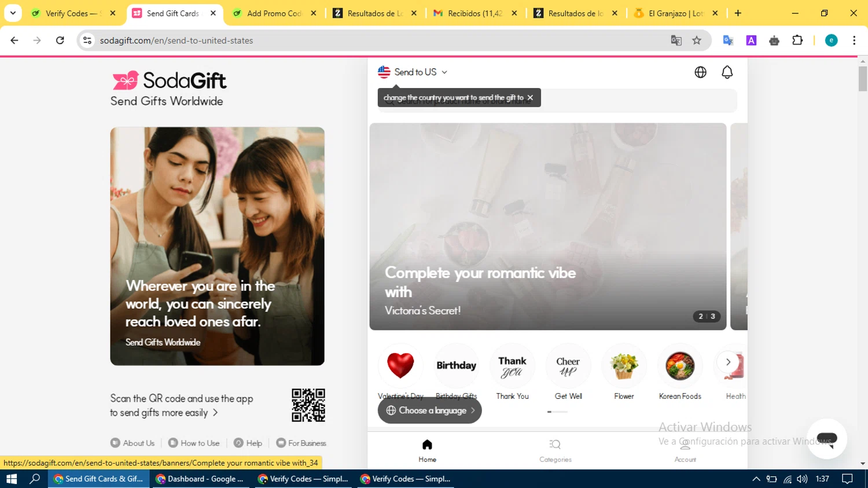Reload the current page
Screen dimensions: 868x488
pos(60,41)
